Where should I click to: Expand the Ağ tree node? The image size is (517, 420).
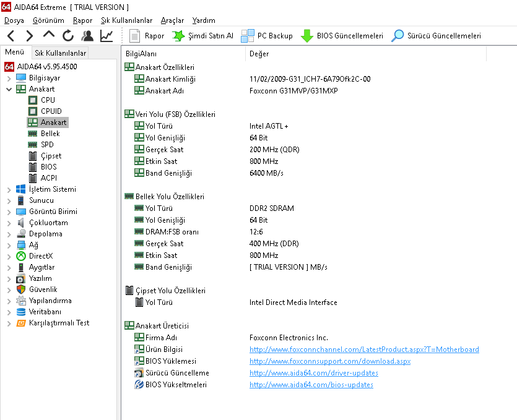(9, 246)
